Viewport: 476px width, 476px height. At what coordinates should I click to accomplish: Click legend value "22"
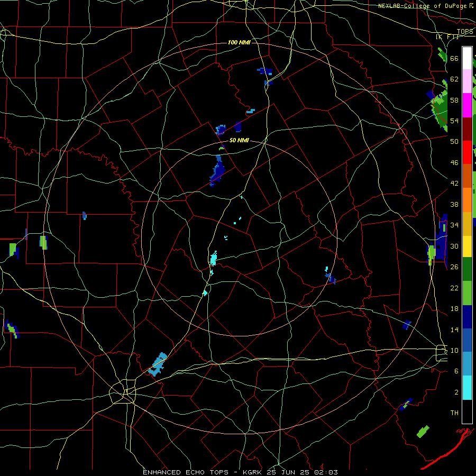(x=454, y=288)
